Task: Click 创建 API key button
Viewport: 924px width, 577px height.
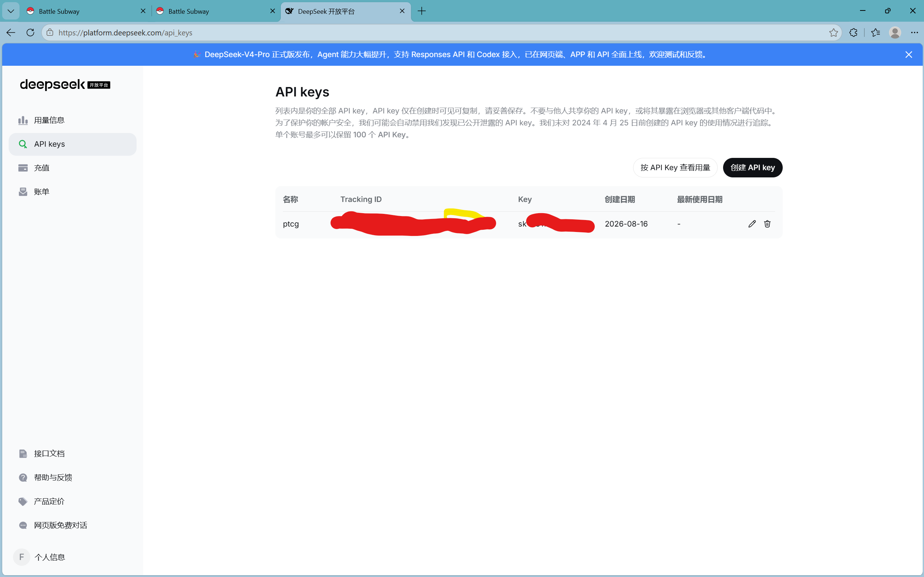Action: coord(753,168)
